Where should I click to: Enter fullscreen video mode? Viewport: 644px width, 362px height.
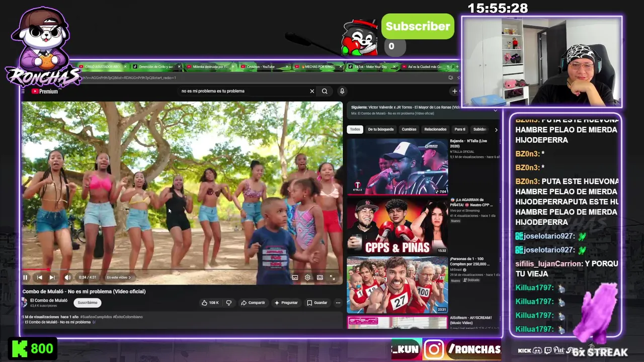[332, 278]
